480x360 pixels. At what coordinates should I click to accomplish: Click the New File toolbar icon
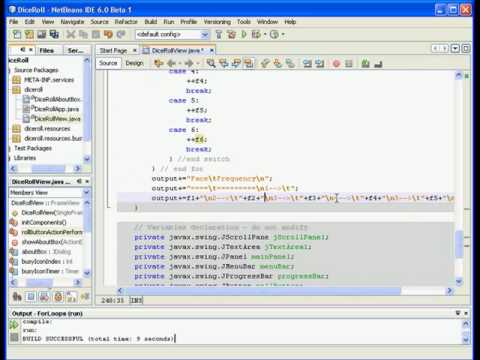17,34
